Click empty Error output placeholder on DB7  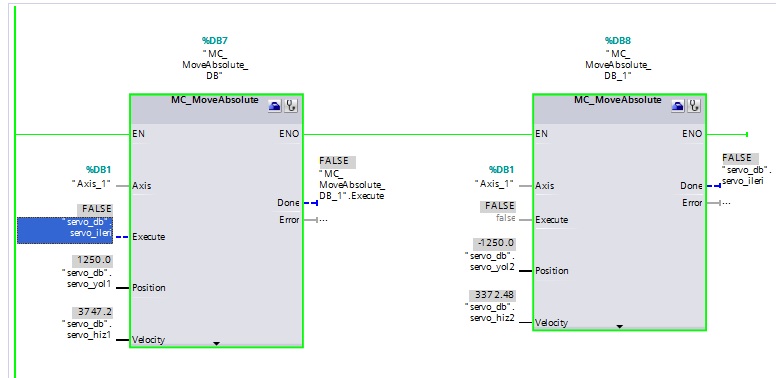pyautogui.click(x=323, y=220)
